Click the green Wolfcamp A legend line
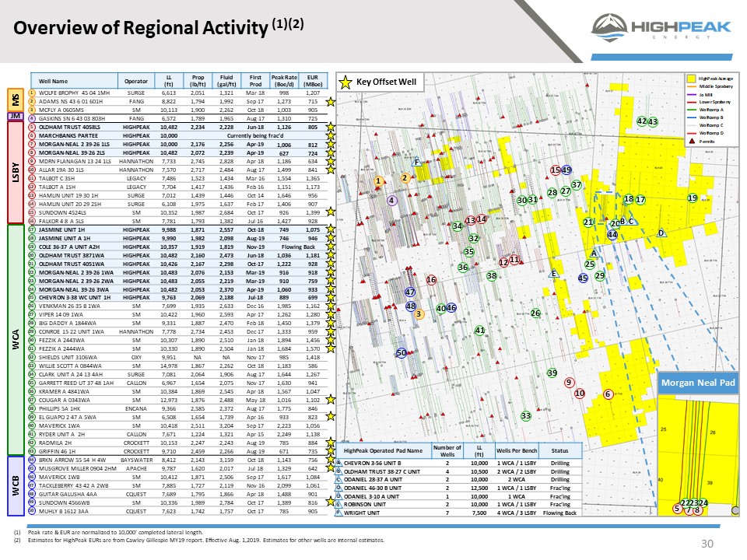Image resolution: width=747 pixels, height=560 pixels. click(692, 110)
